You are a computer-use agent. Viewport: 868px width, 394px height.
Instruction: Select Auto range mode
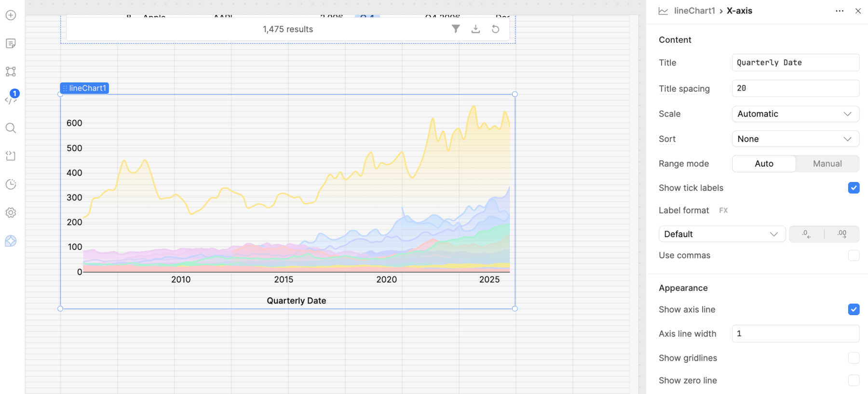click(x=764, y=164)
